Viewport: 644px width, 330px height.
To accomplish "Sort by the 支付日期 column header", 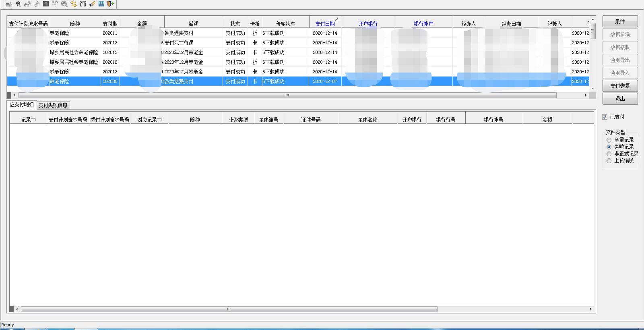I will [x=325, y=24].
